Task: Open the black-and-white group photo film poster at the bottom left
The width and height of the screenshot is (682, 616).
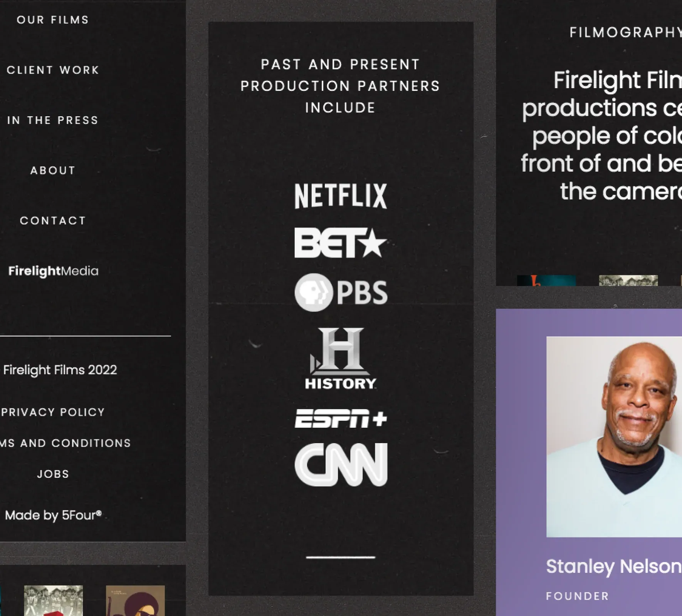Action: tap(53, 601)
